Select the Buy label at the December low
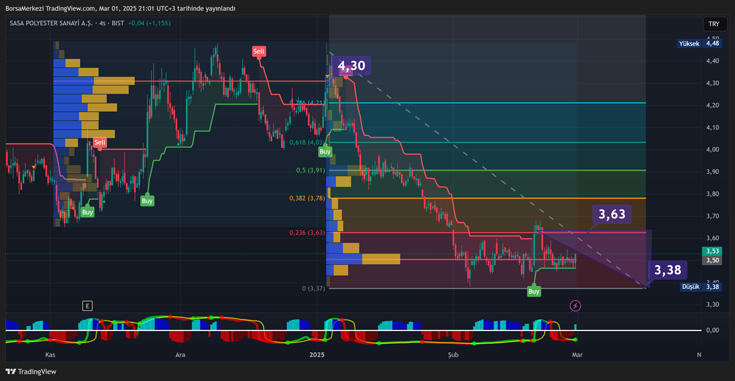 147,201
